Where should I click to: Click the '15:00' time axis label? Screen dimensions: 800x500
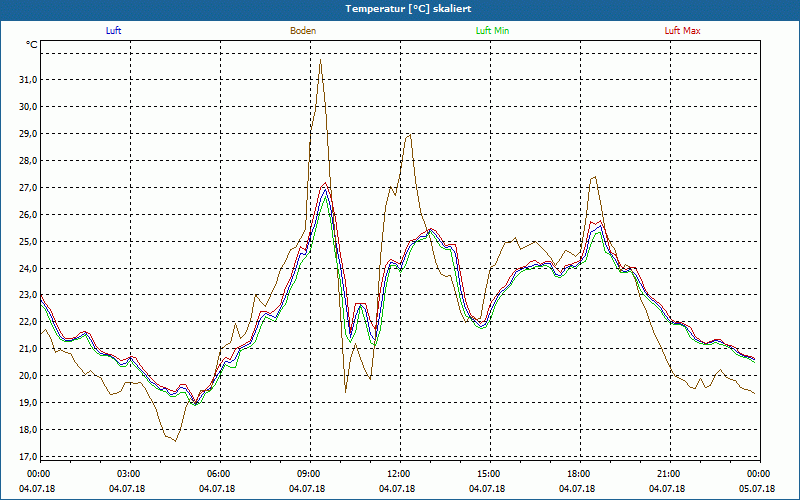pyautogui.click(x=490, y=474)
